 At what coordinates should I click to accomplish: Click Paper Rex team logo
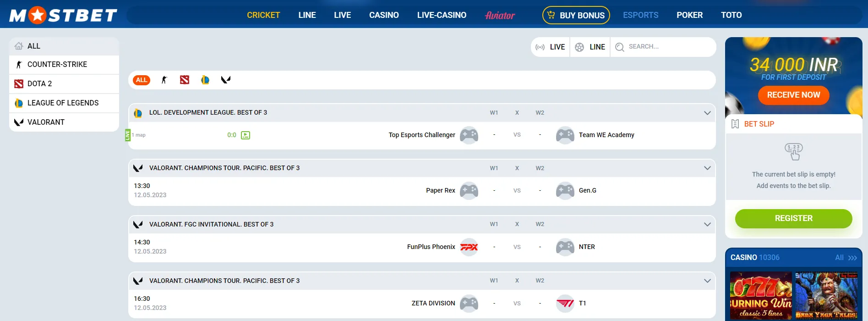[469, 191]
